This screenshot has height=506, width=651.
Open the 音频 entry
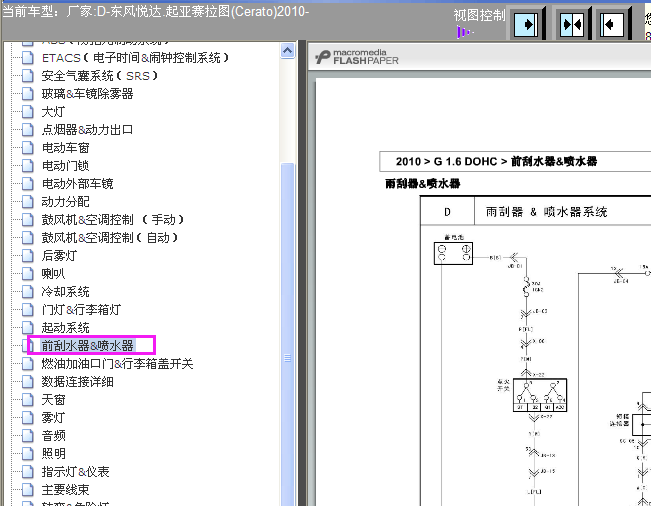click(x=53, y=436)
